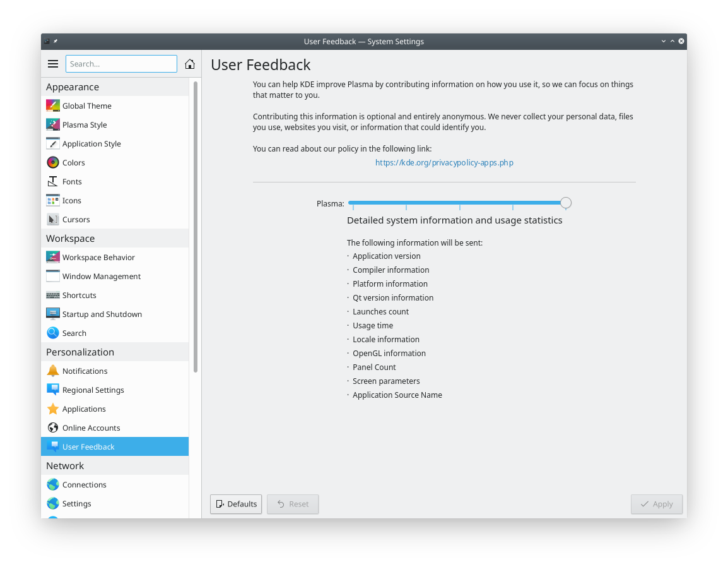Click the Regional Settings icon
Image resolution: width=728 pixels, height=567 pixels.
click(x=53, y=390)
